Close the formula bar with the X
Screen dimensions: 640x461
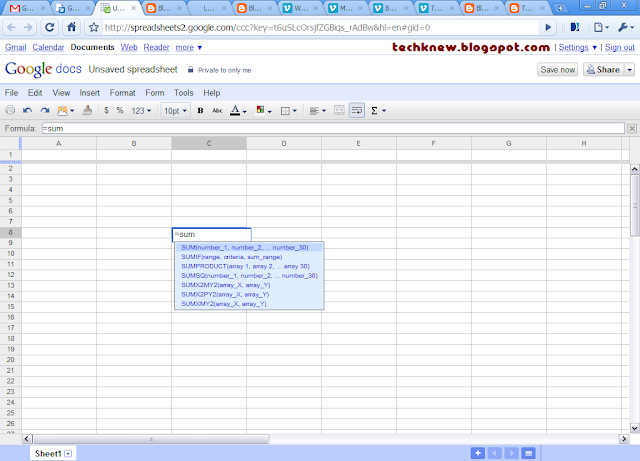[x=632, y=129]
